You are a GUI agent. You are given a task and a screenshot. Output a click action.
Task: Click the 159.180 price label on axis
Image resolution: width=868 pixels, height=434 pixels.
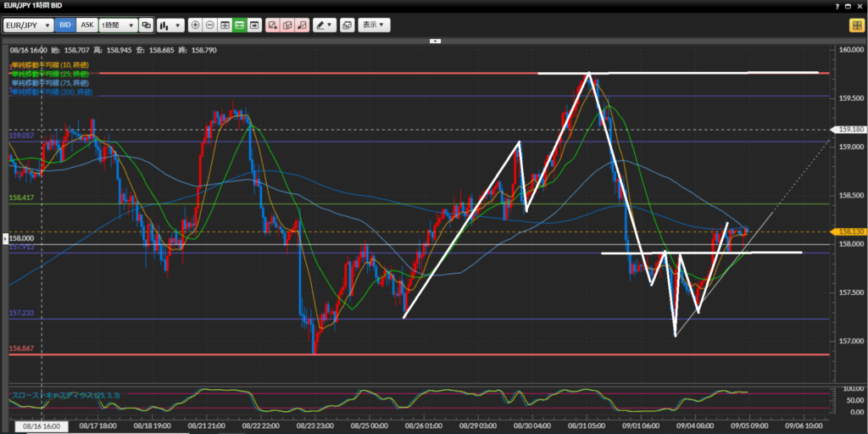pos(850,130)
